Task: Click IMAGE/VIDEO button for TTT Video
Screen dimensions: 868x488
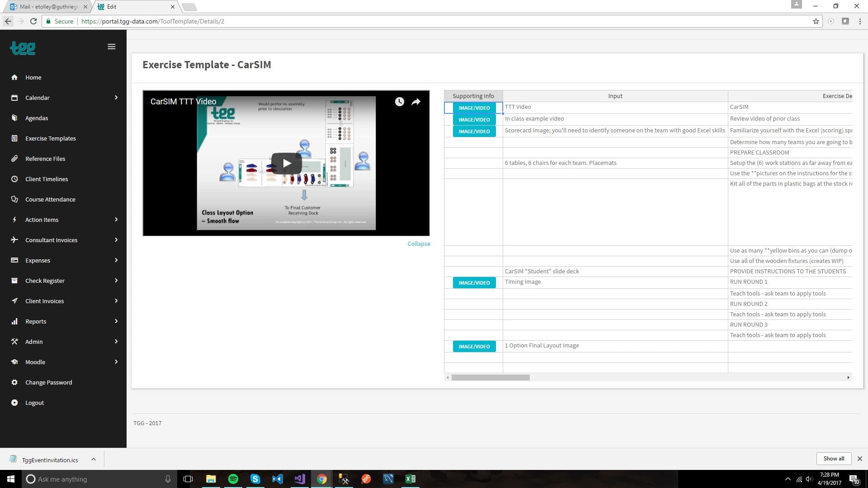Action: pos(474,108)
